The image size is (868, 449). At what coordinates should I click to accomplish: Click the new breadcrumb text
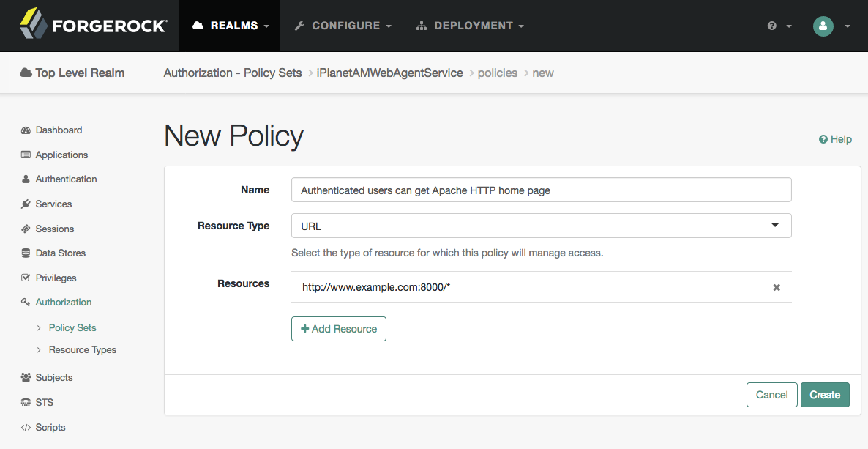[543, 73]
